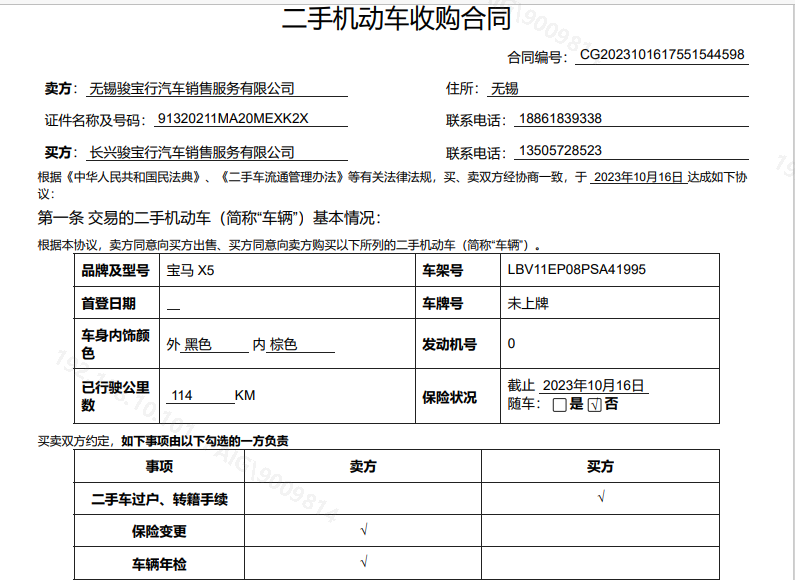Select buyer name 长兴骏宝行汽车销售服务有限公司

[x=192, y=153]
